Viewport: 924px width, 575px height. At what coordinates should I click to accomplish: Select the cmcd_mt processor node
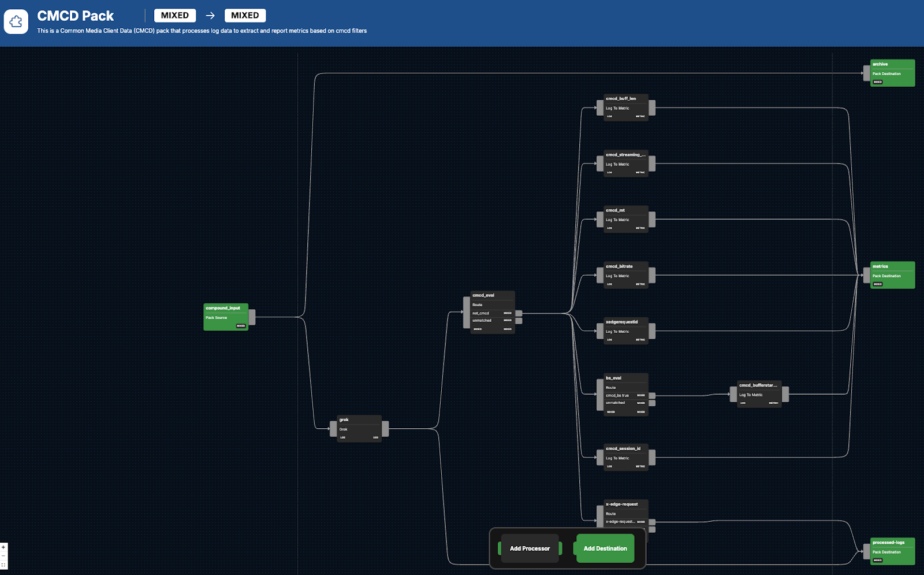pos(625,219)
